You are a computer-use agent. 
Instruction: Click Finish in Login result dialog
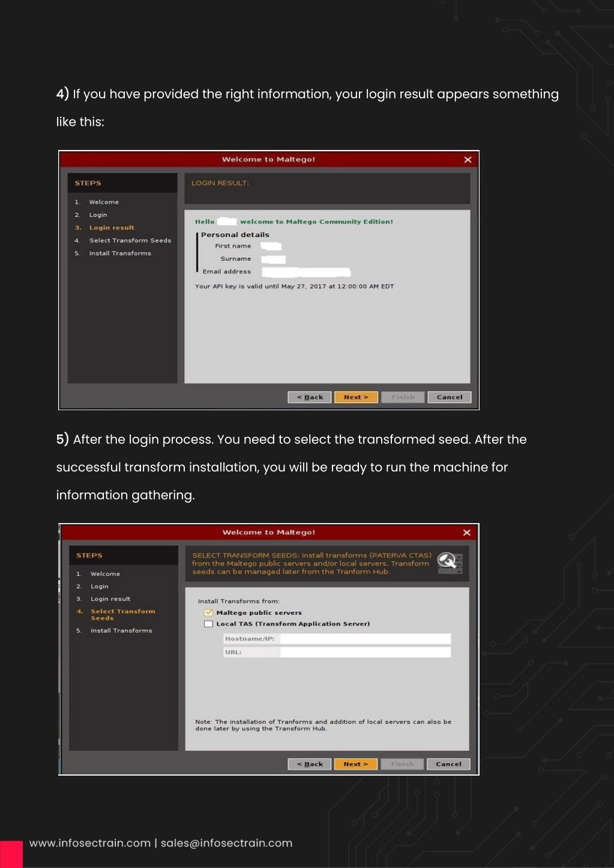pyautogui.click(x=403, y=397)
